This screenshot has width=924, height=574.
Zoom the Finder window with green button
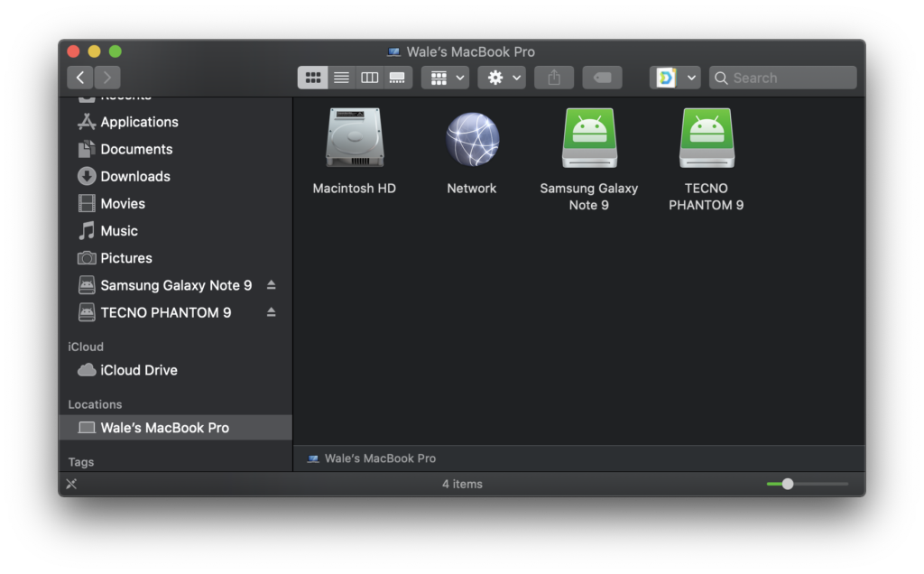click(115, 51)
